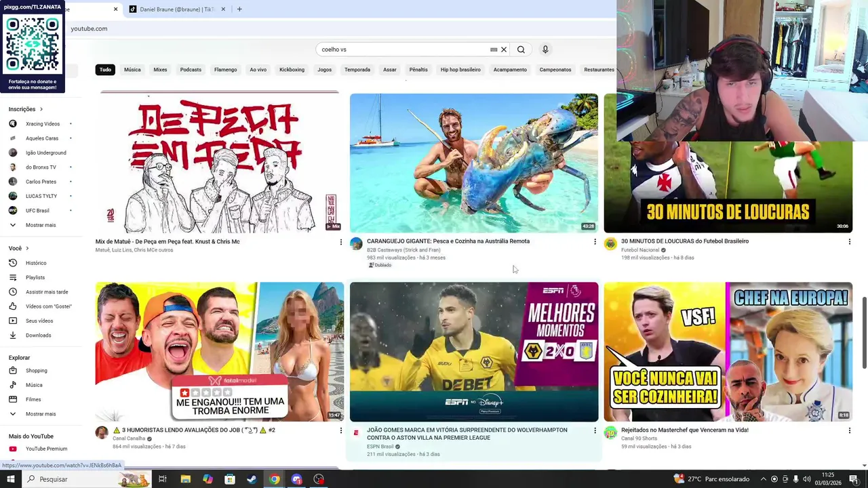Viewport: 868px width, 488px height.
Task: Open the on-screen keyboard icon in search box
Action: point(494,49)
